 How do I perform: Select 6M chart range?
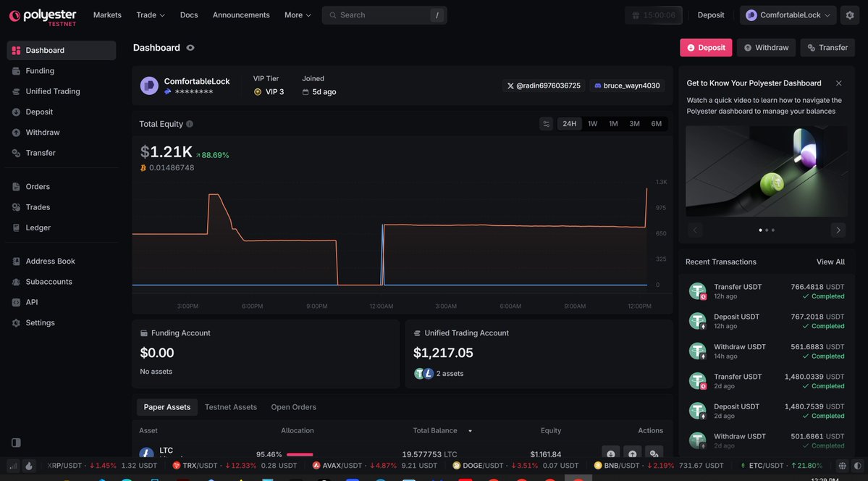[656, 124]
